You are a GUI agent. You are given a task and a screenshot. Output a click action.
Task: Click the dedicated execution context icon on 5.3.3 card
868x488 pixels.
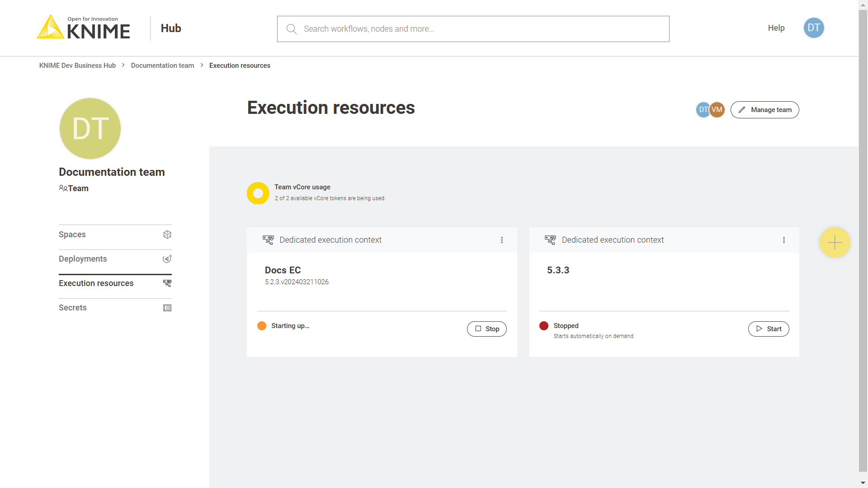coord(549,239)
